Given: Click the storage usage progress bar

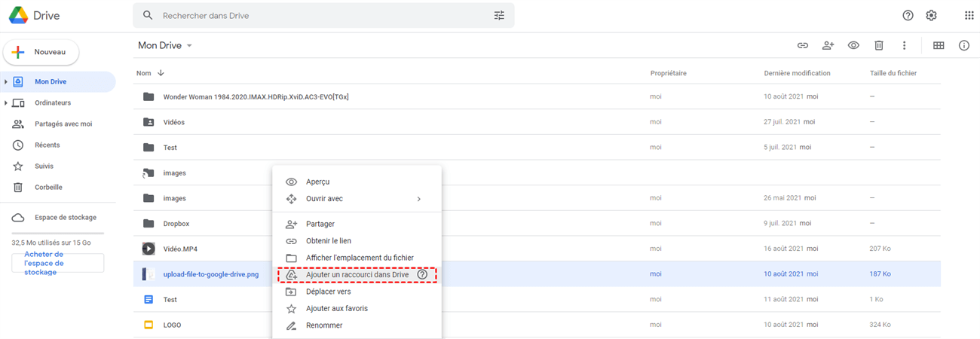Looking at the screenshot, I should coord(58,234).
